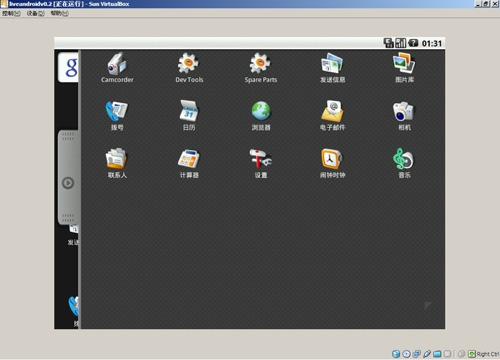This screenshot has height=360, width=500.
Task: Launch the 音乐 music app
Action: click(404, 163)
